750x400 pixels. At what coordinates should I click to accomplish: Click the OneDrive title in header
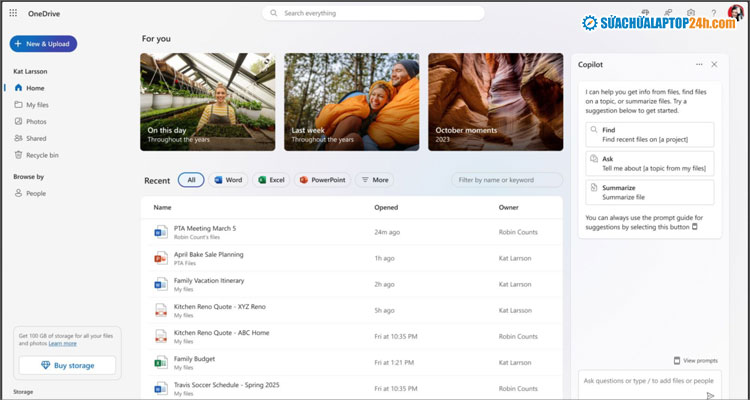(x=44, y=13)
